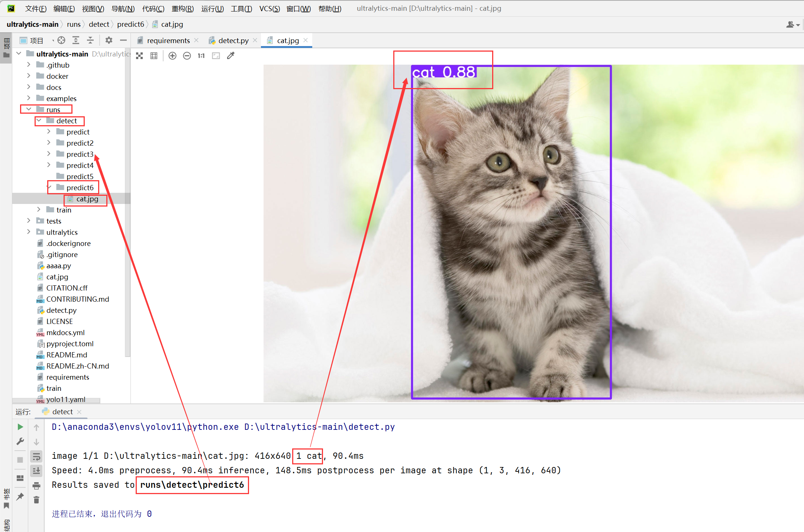The image size is (804, 532).
Task: Toggle soft-wrap in the run console
Action: point(36,457)
